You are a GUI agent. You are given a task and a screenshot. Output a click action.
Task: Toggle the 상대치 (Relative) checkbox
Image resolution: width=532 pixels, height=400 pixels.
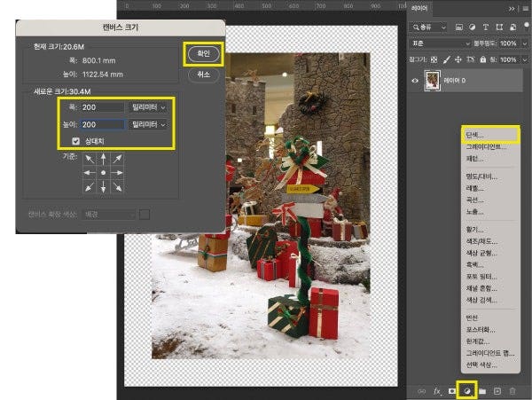(x=75, y=141)
